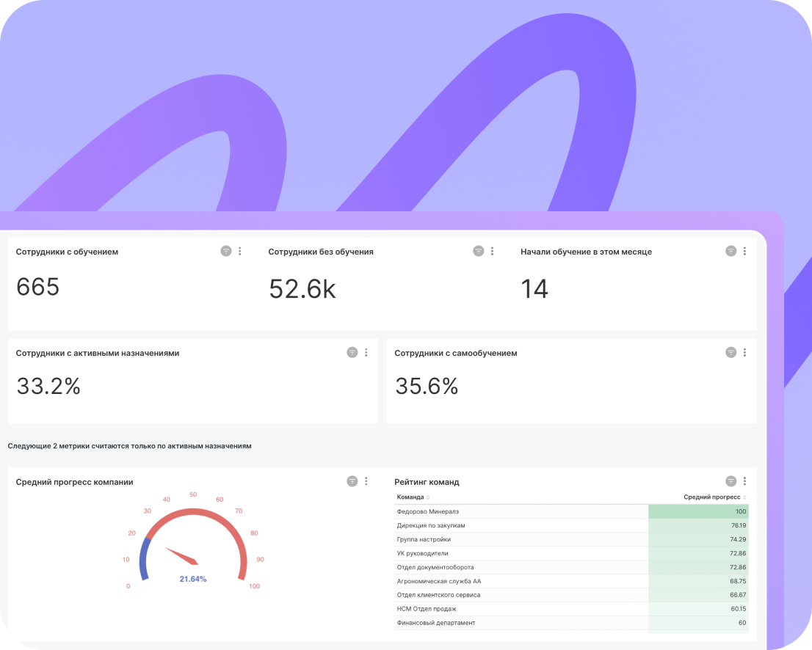This screenshot has height=650, width=812.
Task: Open three-dot menu on 'Сотрудники без обучения'
Action: click(x=493, y=251)
